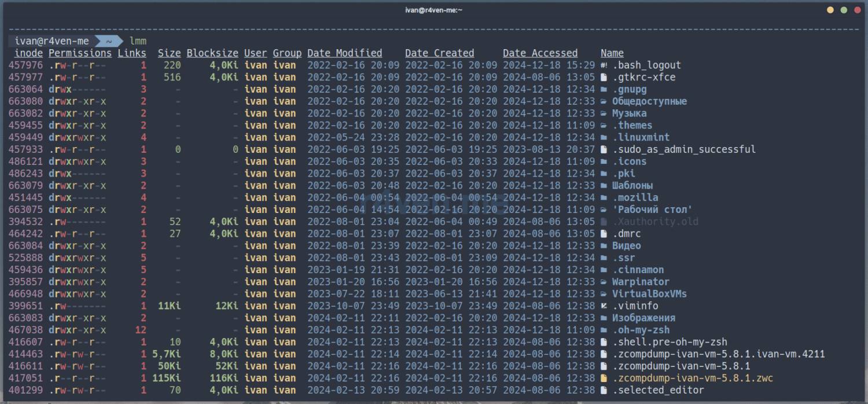Click the ivan@r4ven-me prompt segment
Screen dimensions: 868x404
[52, 41]
